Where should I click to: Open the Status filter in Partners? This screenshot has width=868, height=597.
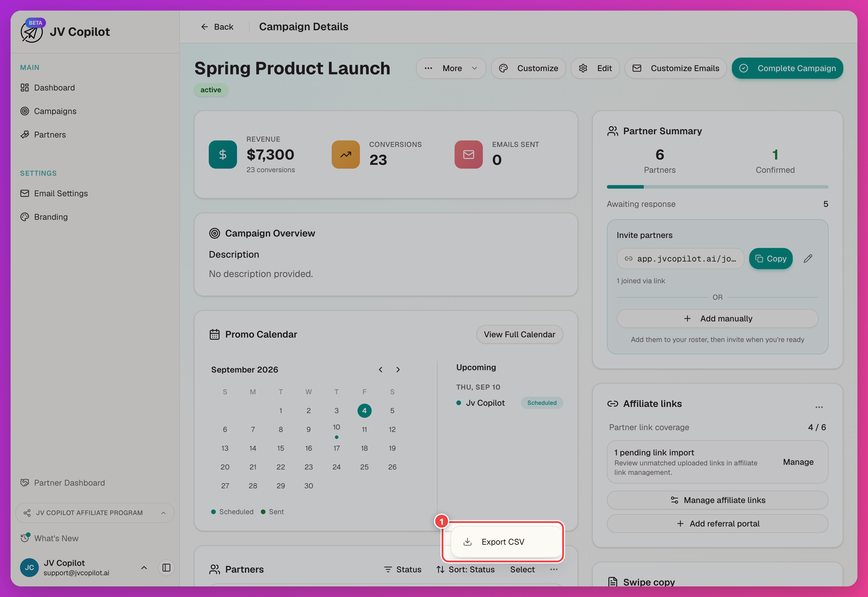403,569
